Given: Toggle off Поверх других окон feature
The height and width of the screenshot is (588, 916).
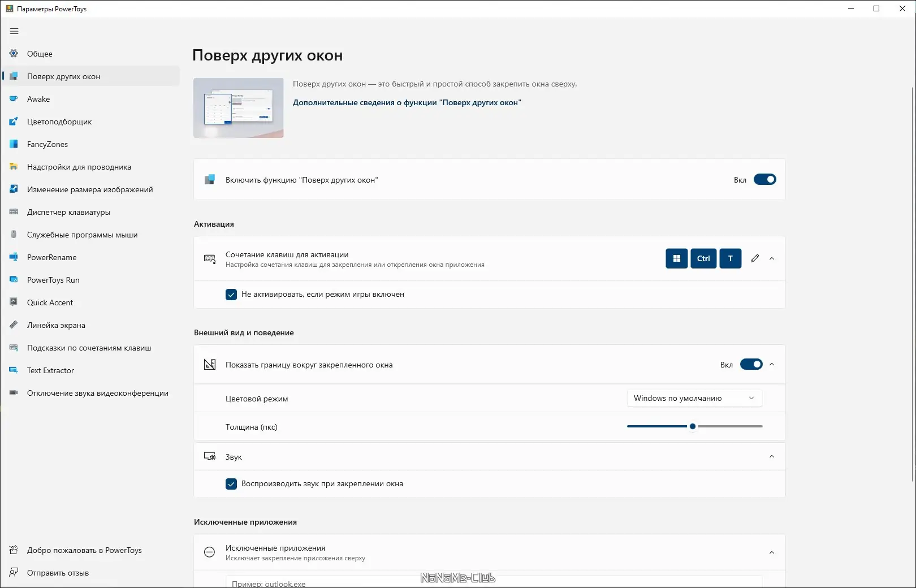Looking at the screenshot, I should point(765,179).
